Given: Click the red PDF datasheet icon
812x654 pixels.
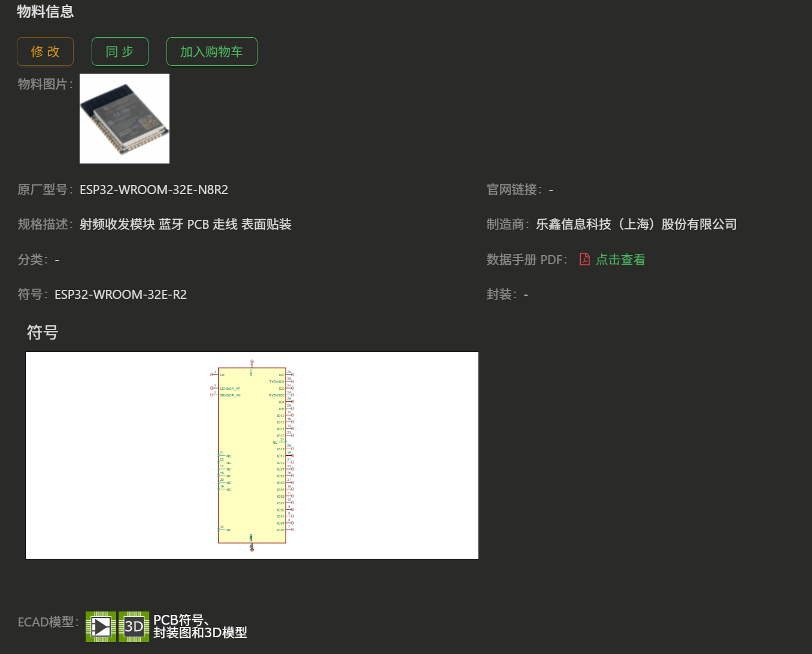Looking at the screenshot, I should (584, 259).
